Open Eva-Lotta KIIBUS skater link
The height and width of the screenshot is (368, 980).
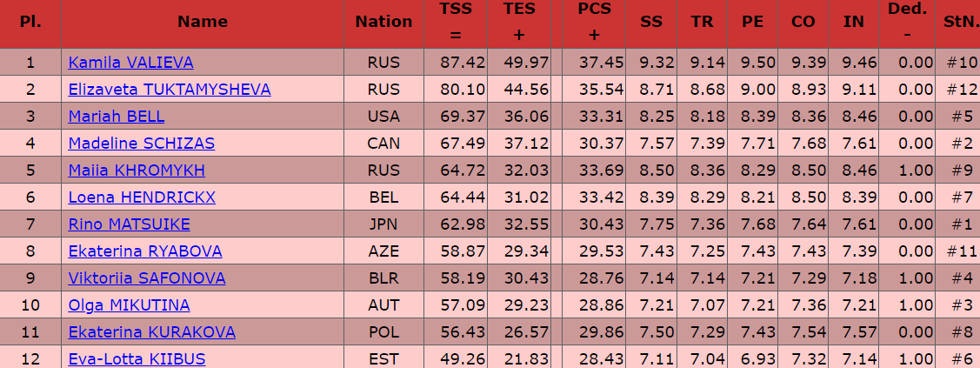[x=137, y=358]
